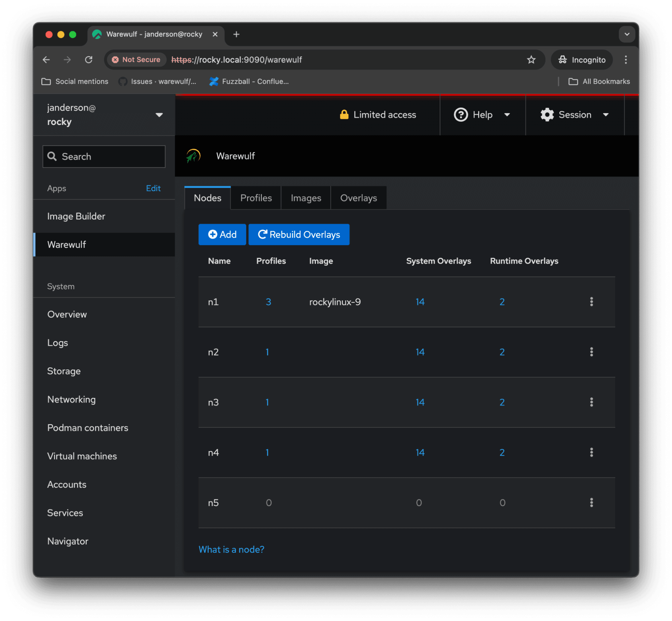The width and height of the screenshot is (672, 621).
Task: Click Edit next to Apps
Action: pos(153,188)
